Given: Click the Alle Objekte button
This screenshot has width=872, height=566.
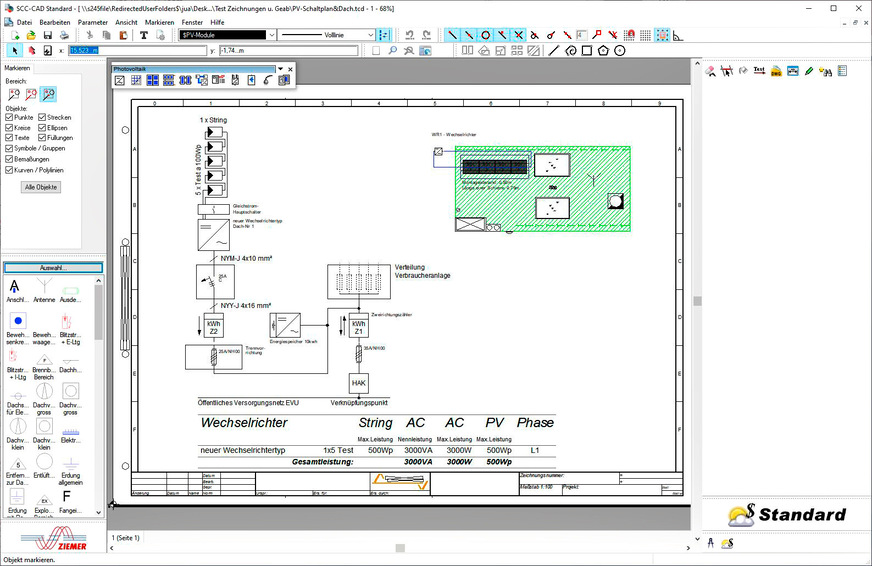Looking at the screenshot, I should (43, 187).
